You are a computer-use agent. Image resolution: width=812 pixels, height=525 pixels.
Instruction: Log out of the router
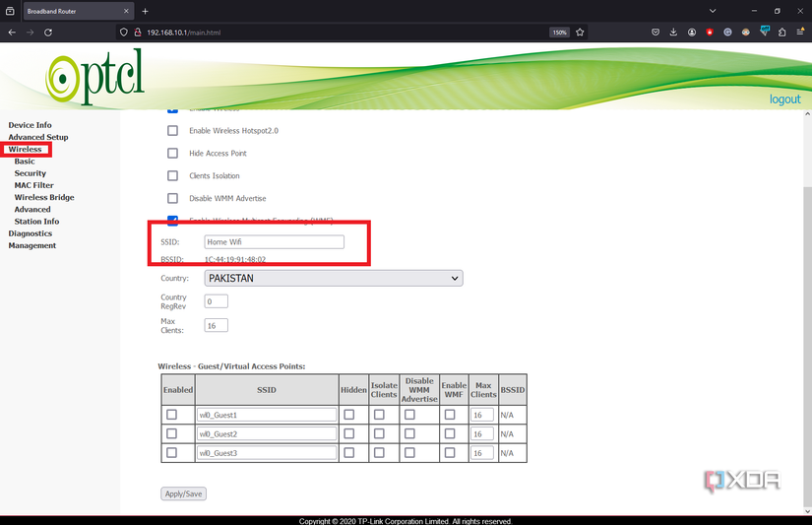(784, 98)
